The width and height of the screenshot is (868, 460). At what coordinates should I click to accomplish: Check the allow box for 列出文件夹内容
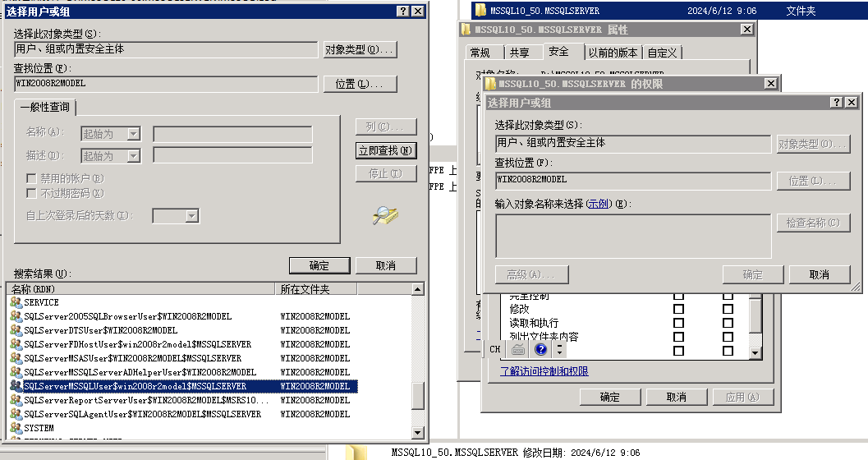678,337
